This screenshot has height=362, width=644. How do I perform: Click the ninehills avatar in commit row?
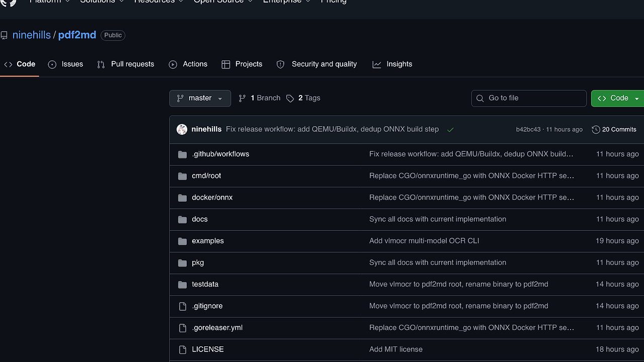click(x=182, y=129)
